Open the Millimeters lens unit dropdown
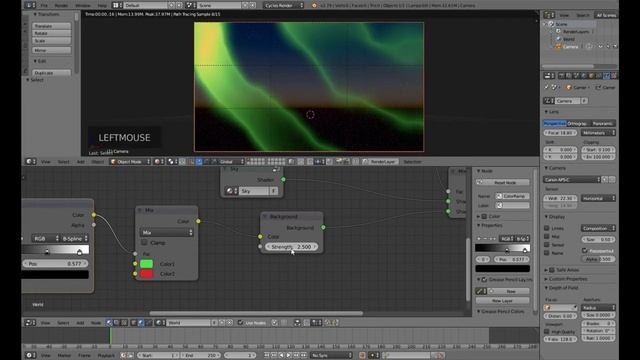The image size is (640, 360). coord(598,133)
